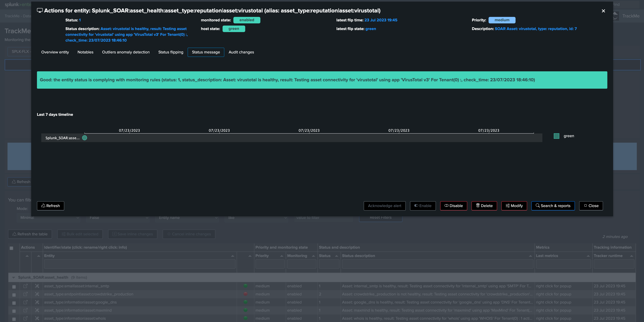
Task: Sort by Tracker runtime column arrow
Action: 631,256
